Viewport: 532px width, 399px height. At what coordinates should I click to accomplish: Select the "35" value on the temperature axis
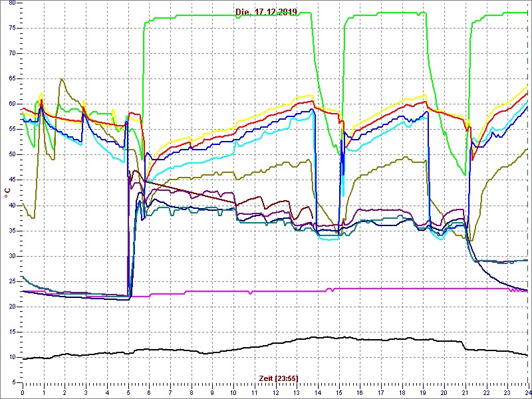click(12, 231)
